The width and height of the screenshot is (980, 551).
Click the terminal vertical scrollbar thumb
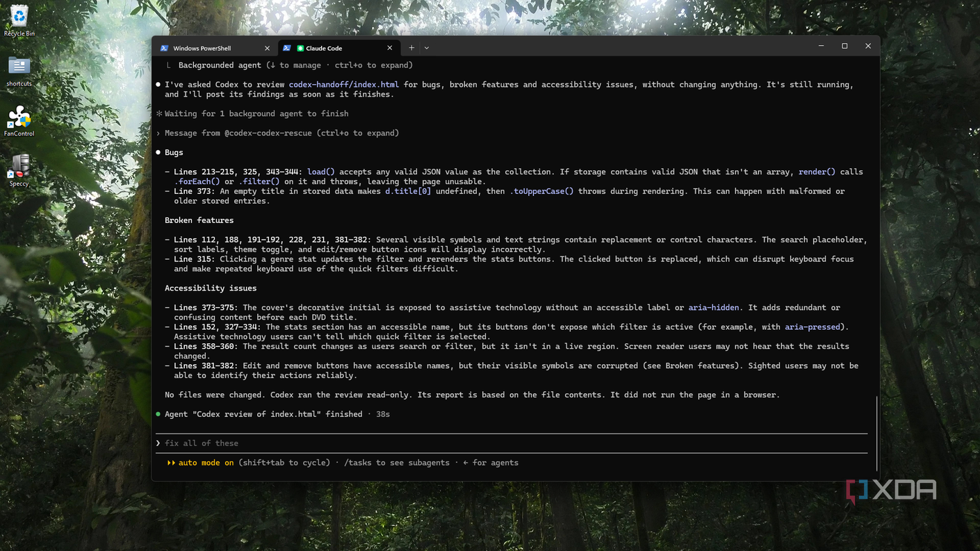pos(877,434)
